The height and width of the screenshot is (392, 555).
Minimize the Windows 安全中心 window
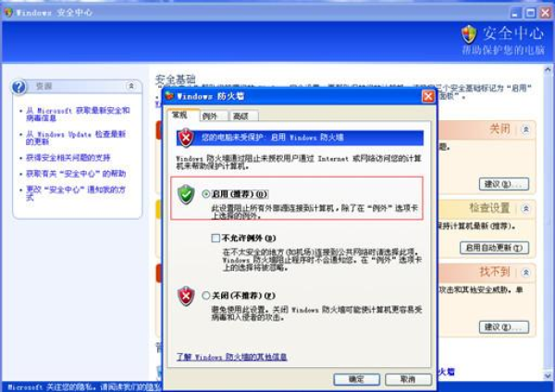coord(516,13)
